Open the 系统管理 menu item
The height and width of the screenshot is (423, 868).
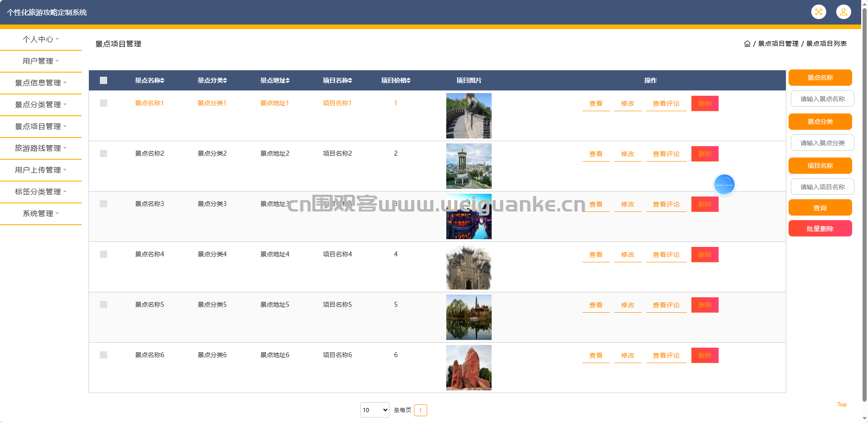pos(41,214)
